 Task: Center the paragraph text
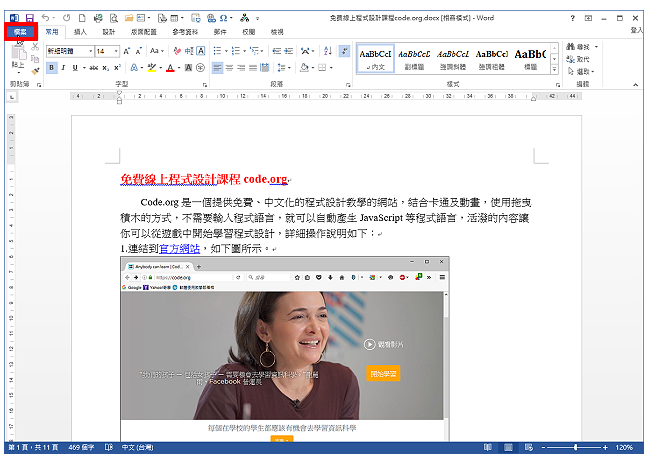tap(229, 67)
